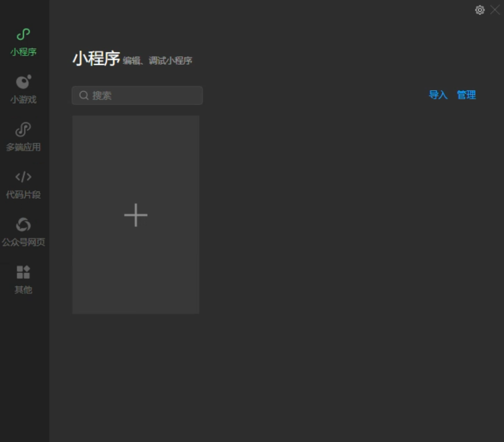Click the 其他 label in sidebar

pyautogui.click(x=23, y=289)
